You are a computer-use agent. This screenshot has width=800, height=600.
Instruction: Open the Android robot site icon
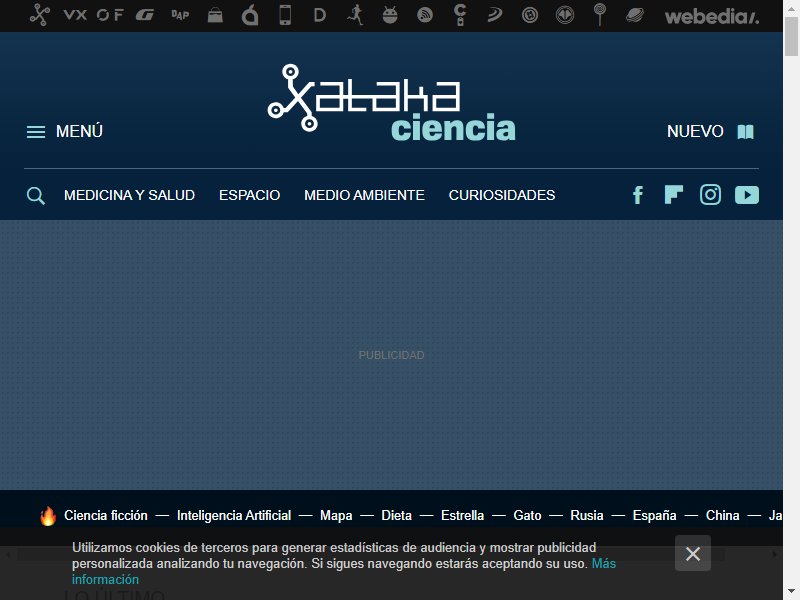coord(390,15)
